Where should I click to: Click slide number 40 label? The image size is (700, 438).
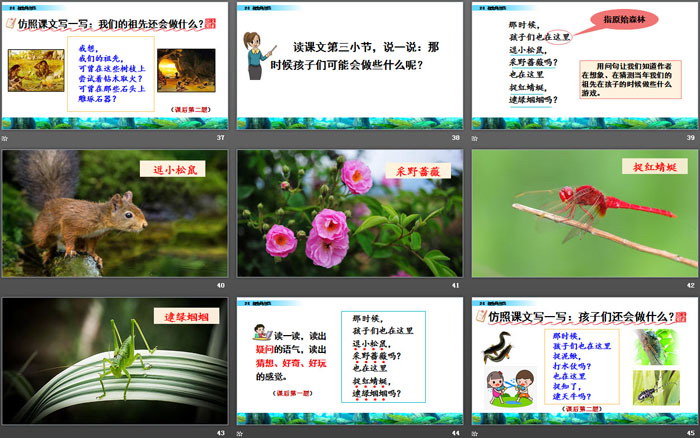pos(221,285)
